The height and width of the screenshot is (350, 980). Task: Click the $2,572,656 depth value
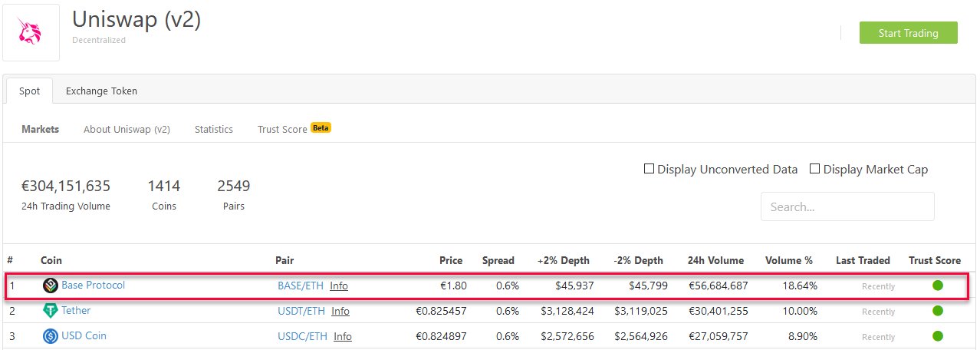[567, 336]
